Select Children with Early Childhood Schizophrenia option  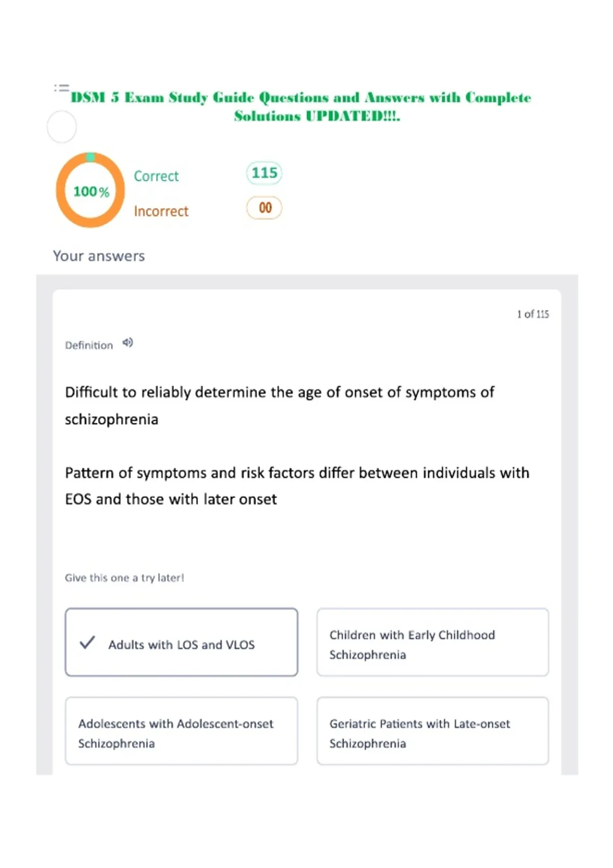coord(433,642)
